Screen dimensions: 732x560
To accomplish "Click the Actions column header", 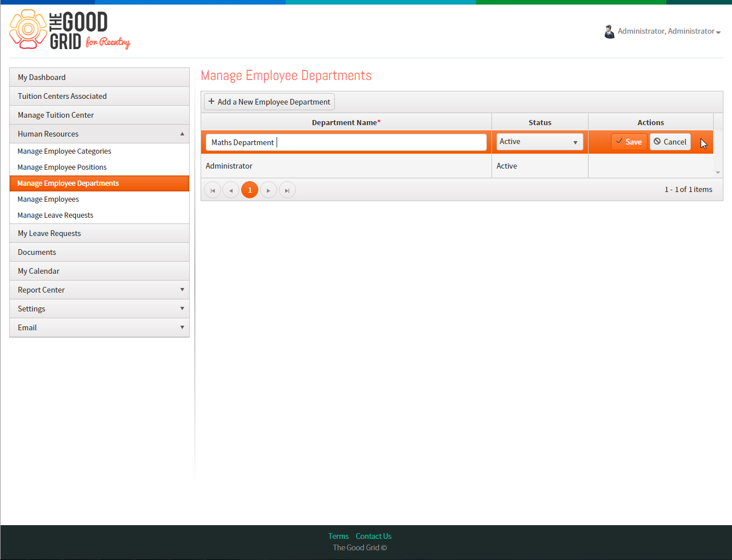I will [x=651, y=122].
